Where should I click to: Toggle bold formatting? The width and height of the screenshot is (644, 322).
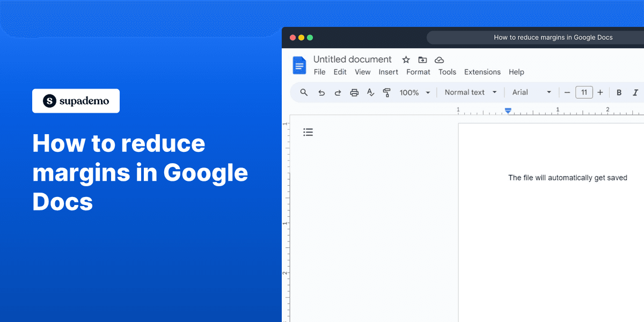coord(619,92)
